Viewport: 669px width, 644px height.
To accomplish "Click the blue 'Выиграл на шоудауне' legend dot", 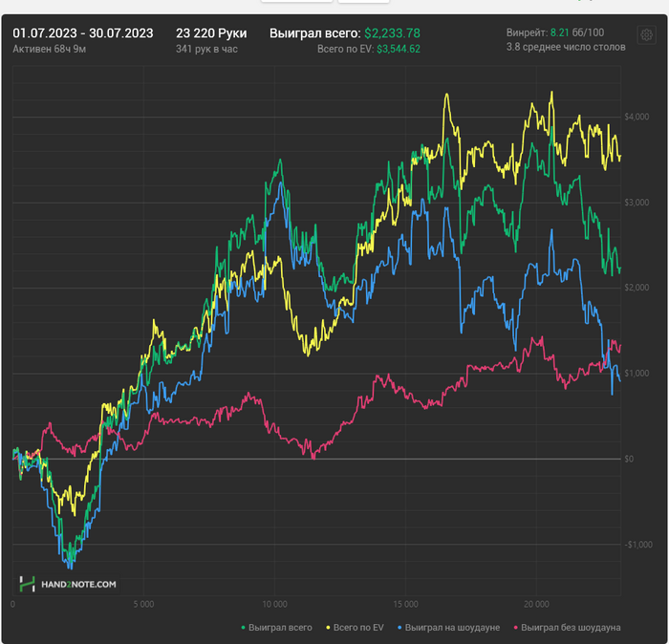I will coord(399,628).
